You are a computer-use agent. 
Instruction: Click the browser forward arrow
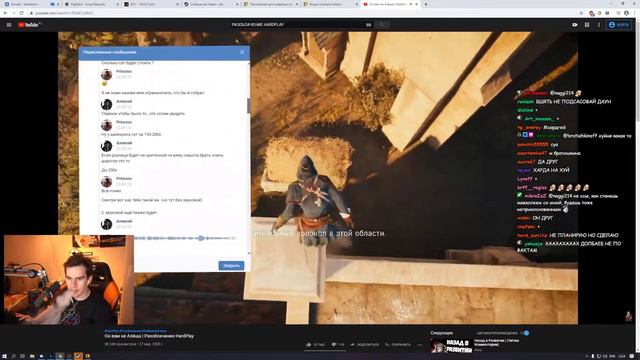[13, 13]
